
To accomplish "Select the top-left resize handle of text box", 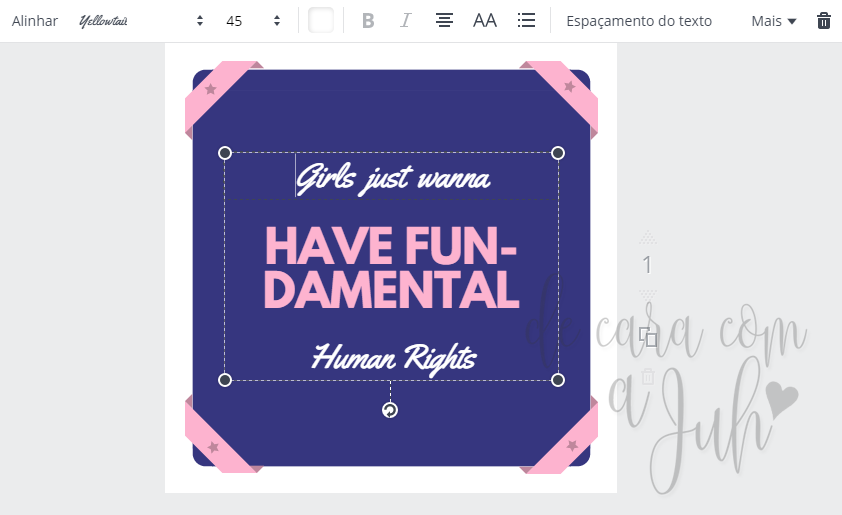I will [225, 153].
